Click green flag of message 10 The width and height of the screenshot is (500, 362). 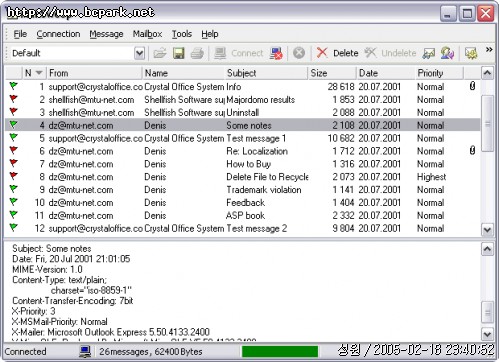point(13,202)
